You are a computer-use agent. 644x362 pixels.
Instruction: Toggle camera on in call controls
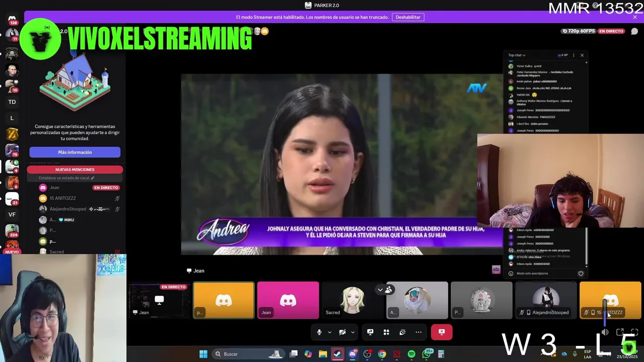click(x=342, y=332)
